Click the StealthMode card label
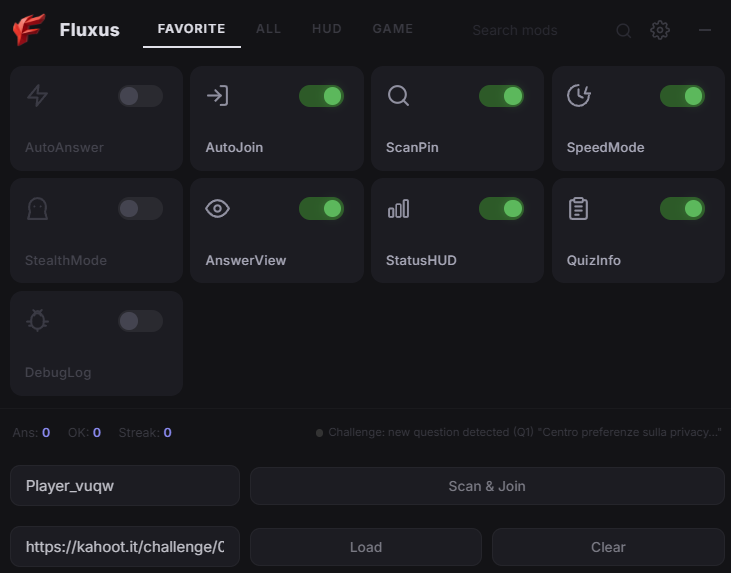This screenshot has height=573, width=731. pos(66,260)
